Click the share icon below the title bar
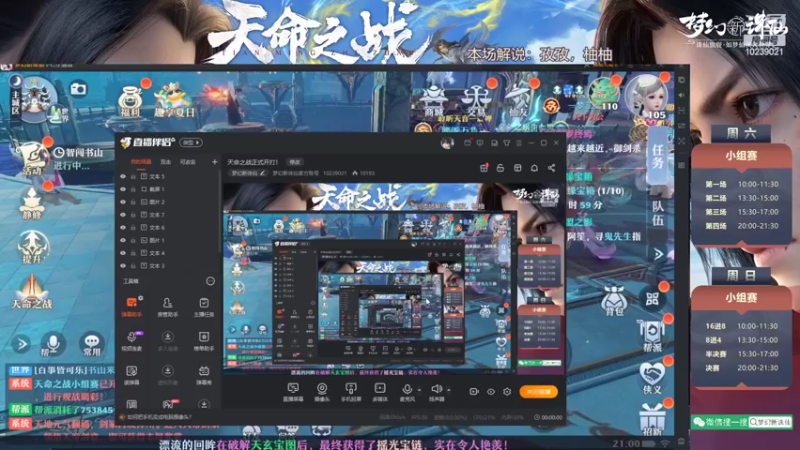This screenshot has width=800, height=450. tap(552, 168)
